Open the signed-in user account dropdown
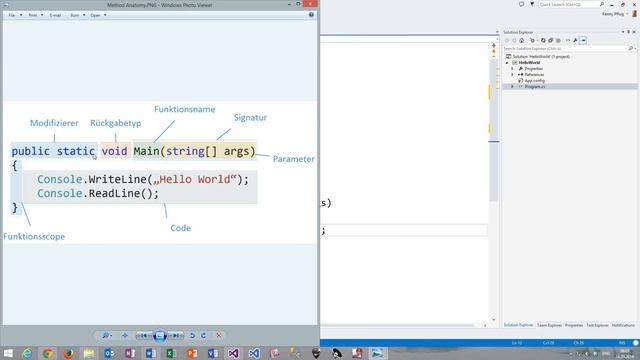This screenshot has height=360, width=640. pos(615,14)
